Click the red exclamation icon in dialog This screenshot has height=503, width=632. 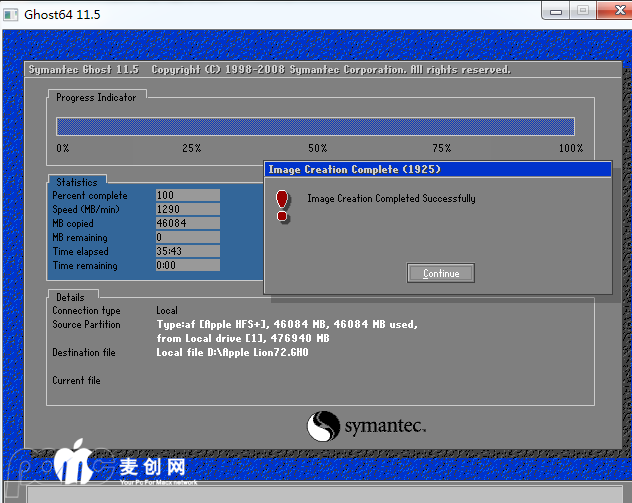click(x=282, y=205)
